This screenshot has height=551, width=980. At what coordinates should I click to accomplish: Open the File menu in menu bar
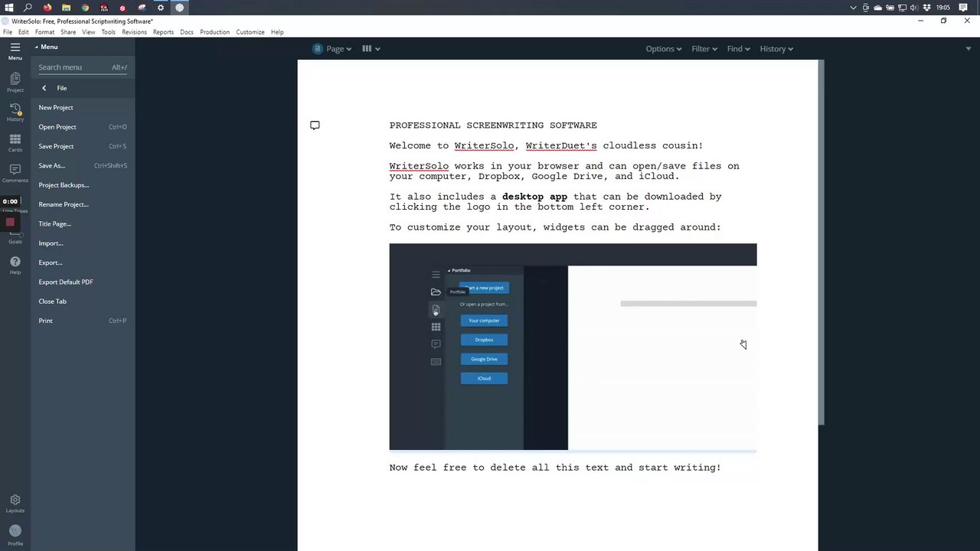[8, 32]
